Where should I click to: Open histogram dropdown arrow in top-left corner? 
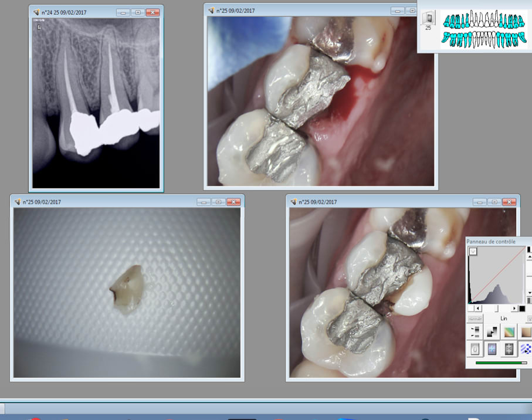(473, 252)
